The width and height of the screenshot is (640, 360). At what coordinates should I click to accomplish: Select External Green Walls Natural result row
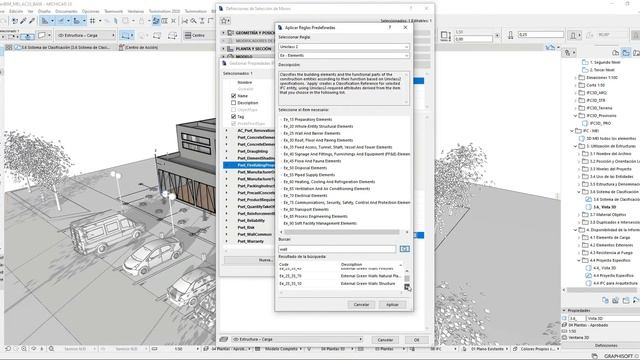[340, 276]
